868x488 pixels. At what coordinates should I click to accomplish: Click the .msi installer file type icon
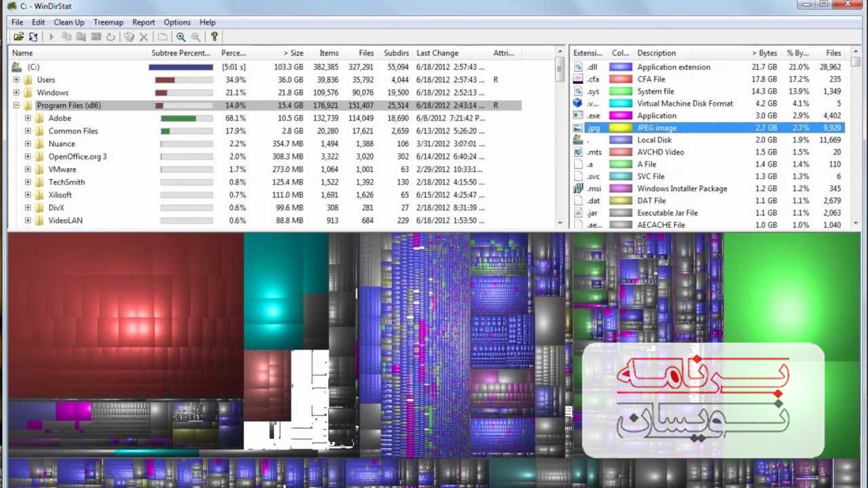578,188
